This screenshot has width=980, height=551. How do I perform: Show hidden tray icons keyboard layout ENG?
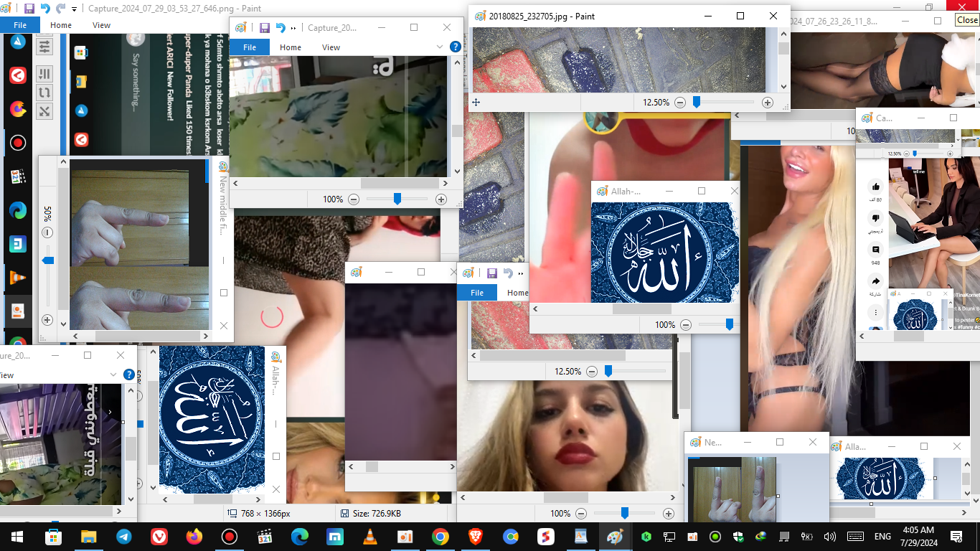pos(882,537)
